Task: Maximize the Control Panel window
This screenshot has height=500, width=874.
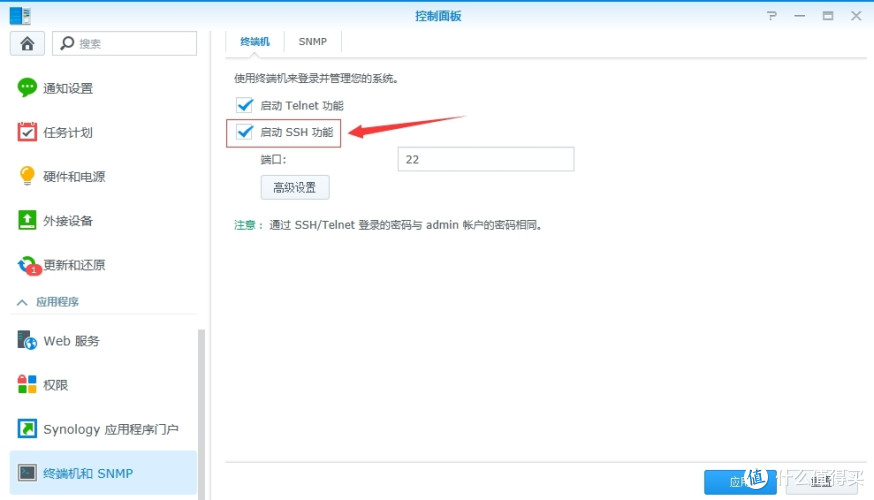Action: [828, 16]
